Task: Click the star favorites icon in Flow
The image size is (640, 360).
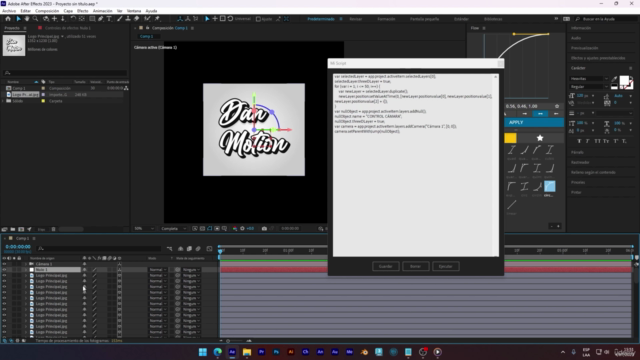Action: pyautogui.click(x=540, y=138)
